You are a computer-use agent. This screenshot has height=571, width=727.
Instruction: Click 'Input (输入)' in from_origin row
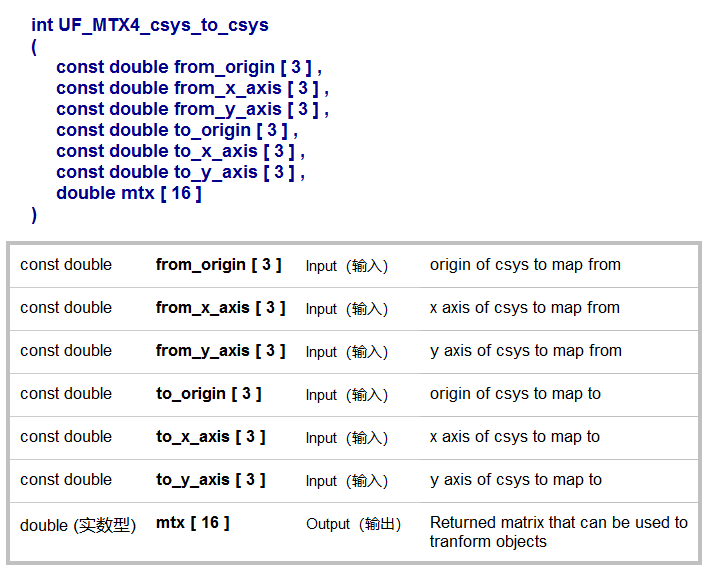[347, 266]
